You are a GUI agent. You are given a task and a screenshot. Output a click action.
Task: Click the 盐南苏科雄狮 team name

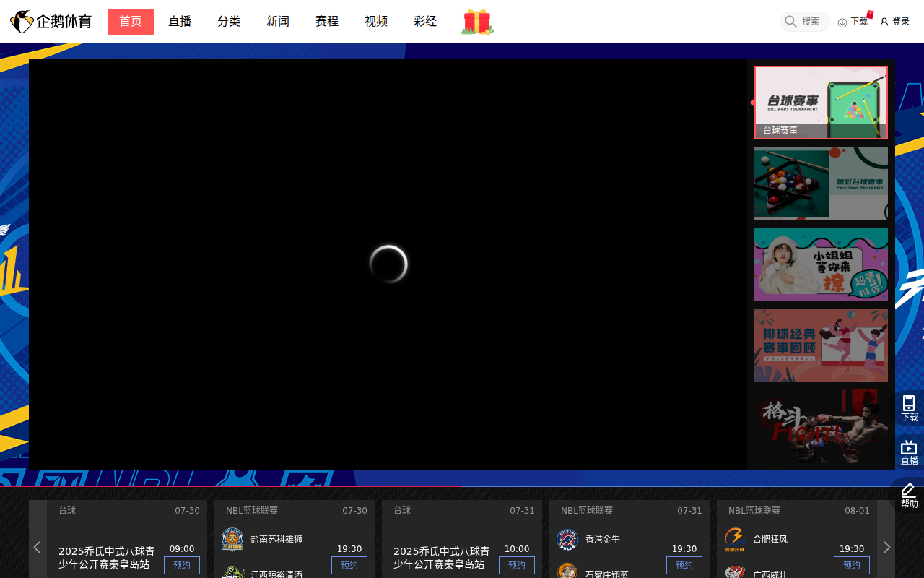(276, 540)
